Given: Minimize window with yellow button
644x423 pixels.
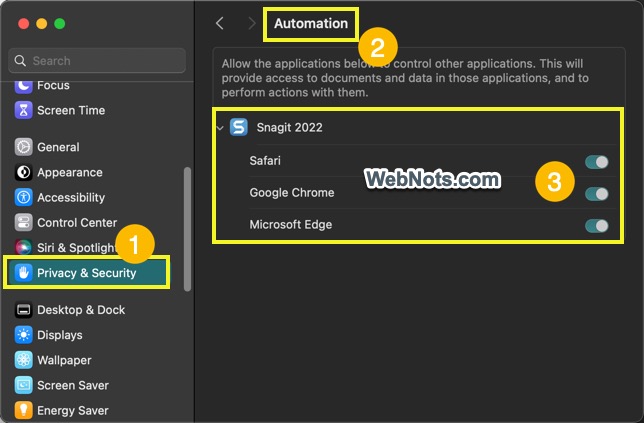Looking at the screenshot, I should point(41,24).
